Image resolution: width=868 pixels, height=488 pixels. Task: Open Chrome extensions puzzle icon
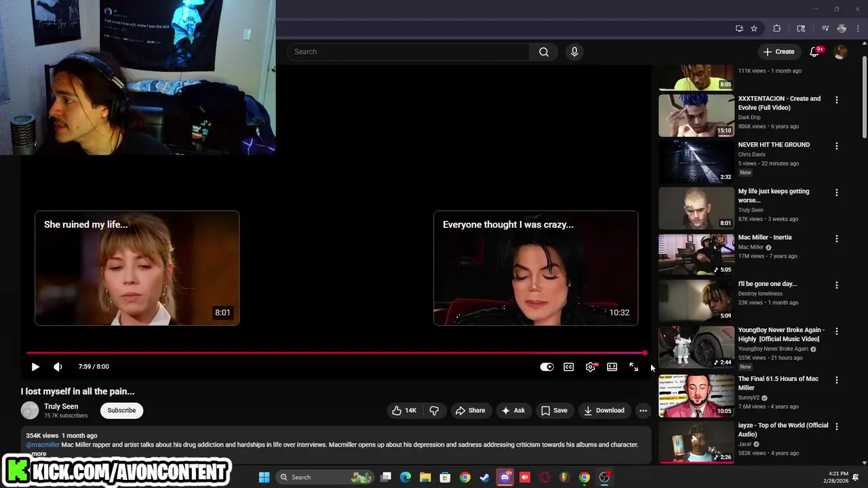777,28
